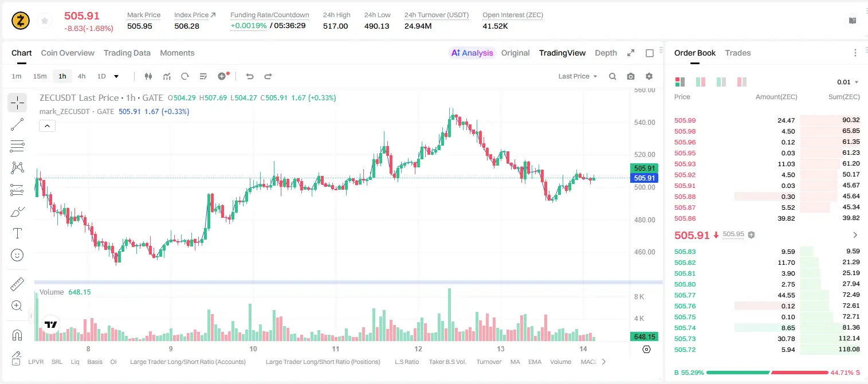Screen dimensions: 868x384
Task: Open chart settings gear icon
Action: pos(649,76)
